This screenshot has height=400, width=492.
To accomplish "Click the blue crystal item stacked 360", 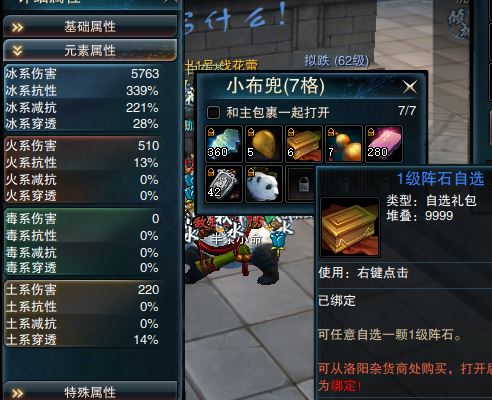I will [224, 144].
